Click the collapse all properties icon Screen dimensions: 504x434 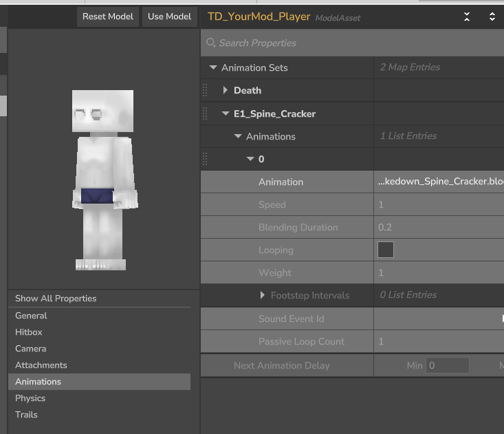pyautogui.click(x=467, y=17)
